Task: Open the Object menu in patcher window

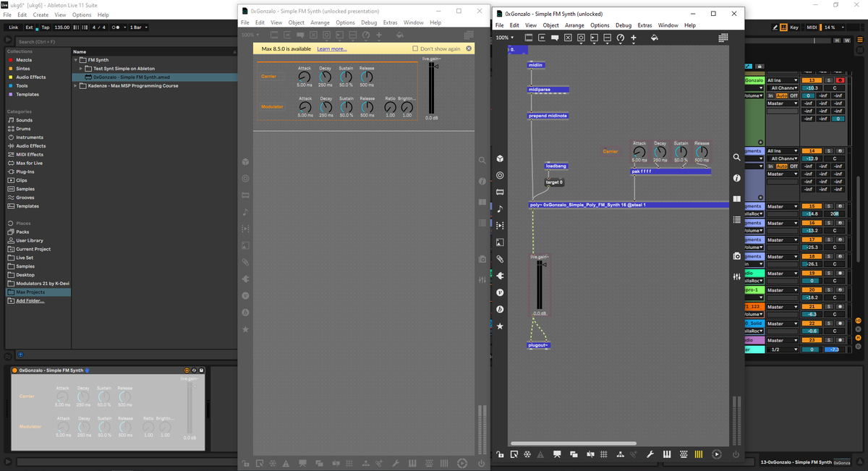Action: [550, 25]
